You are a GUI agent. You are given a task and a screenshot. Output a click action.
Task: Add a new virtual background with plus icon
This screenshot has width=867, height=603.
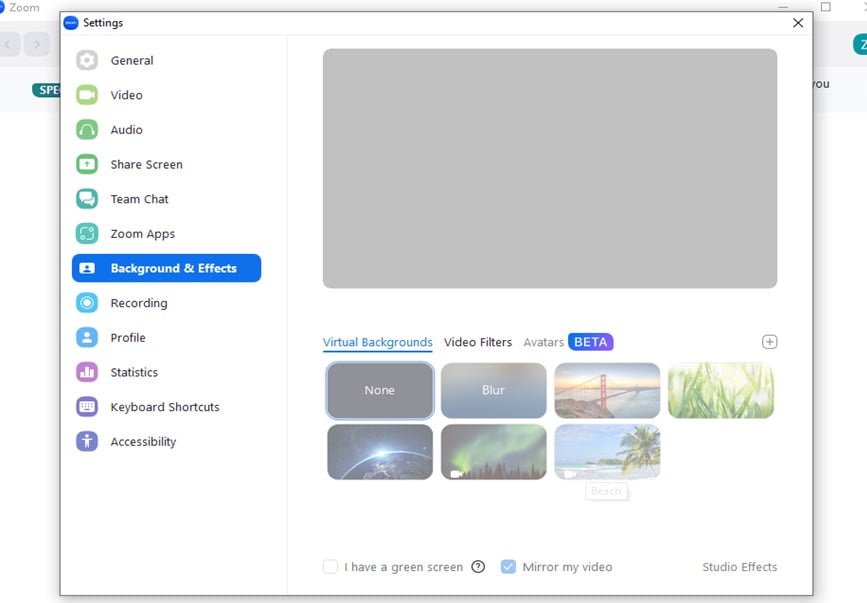coord(769,342)
